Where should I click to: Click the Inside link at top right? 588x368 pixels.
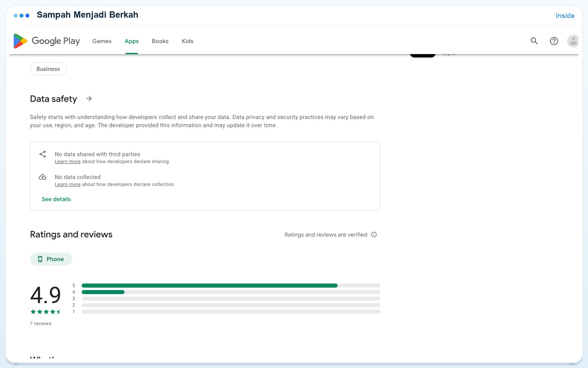click(x=565, y=15)
